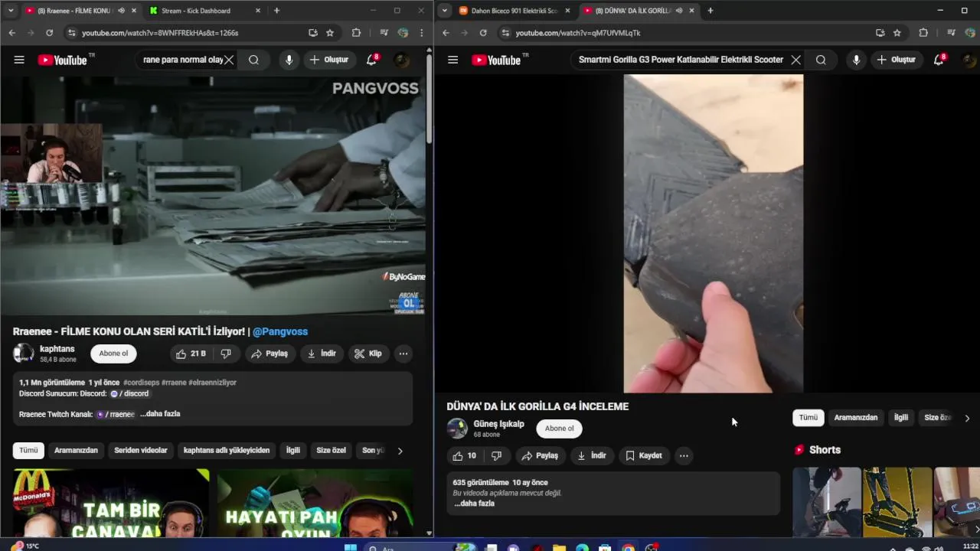Reload the page in right browser window
Viewport: 980px width, 551px height.
tap(483, 33)
